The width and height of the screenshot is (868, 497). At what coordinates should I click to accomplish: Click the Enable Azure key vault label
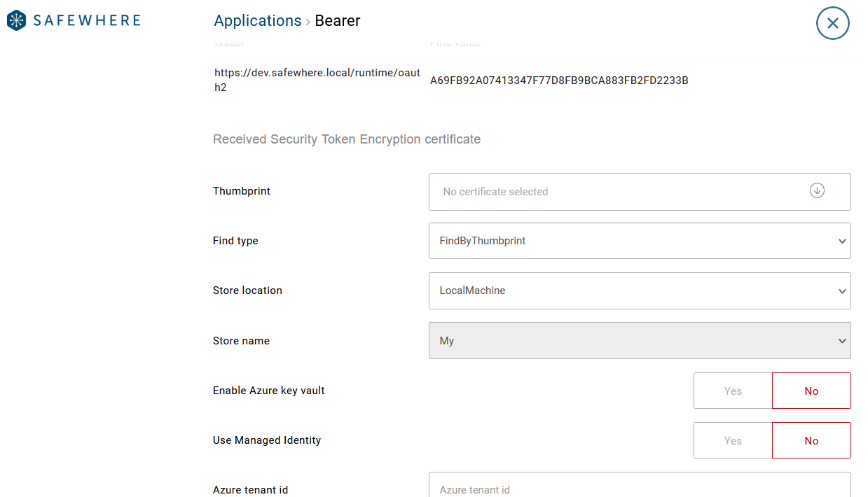click(x=269, y=391)
